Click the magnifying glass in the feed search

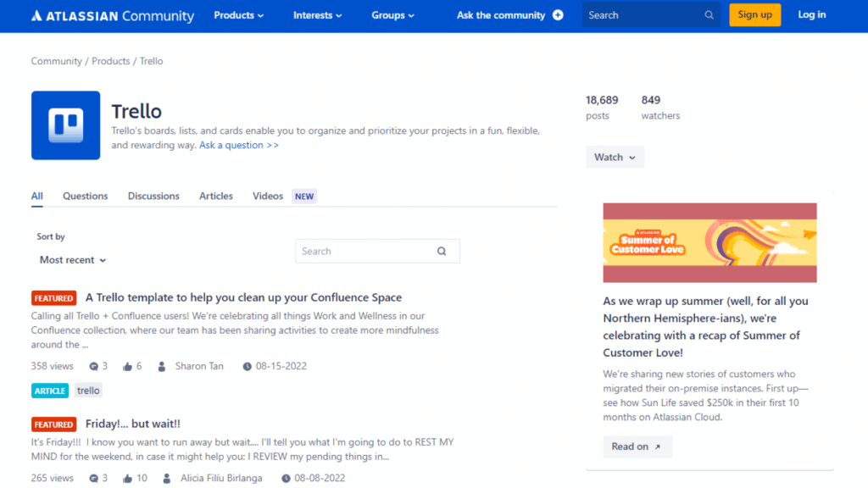(442, 251)
